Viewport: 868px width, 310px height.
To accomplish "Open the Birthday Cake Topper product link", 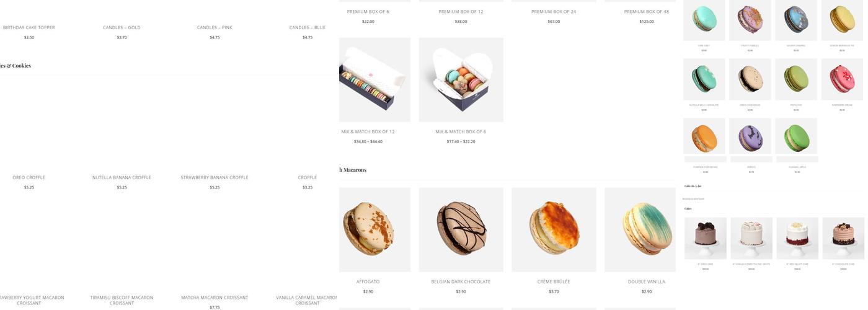I will click(29, 27).
